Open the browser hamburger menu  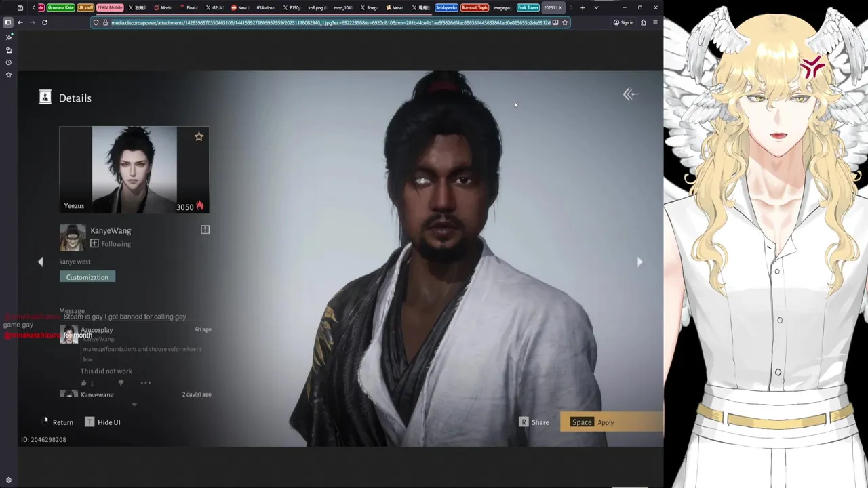tap(655, 22)
